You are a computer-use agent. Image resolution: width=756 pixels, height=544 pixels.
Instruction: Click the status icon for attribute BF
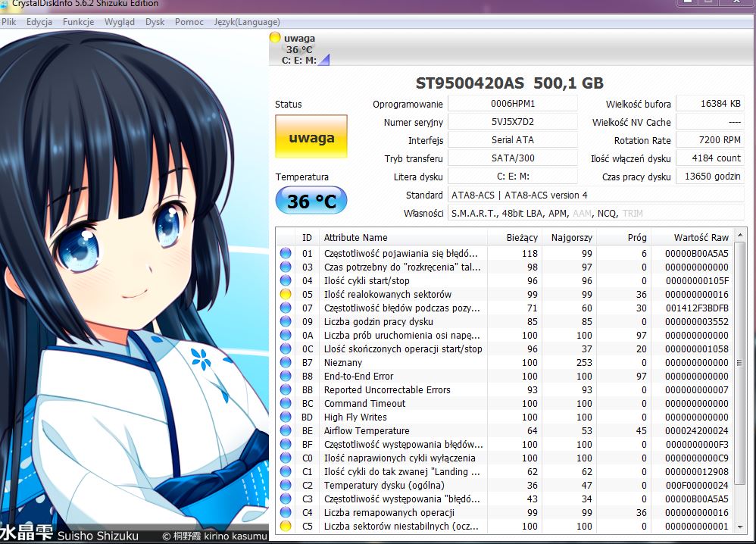coord(286,444)
